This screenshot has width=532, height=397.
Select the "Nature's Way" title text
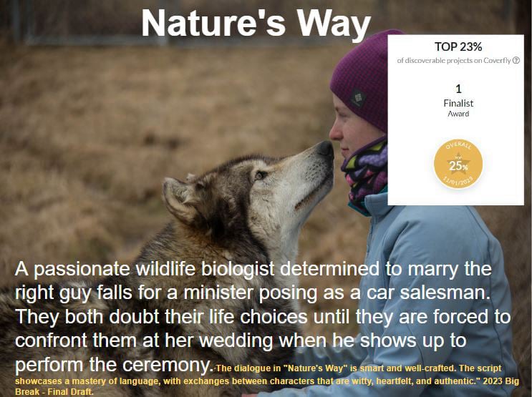pos(256,23)
